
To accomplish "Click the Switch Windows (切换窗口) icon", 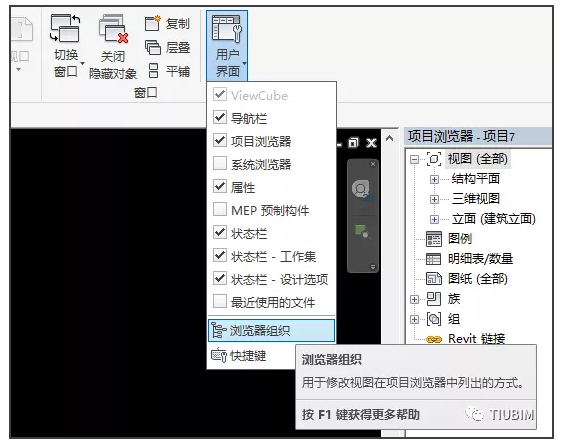I will coord(65,28).
